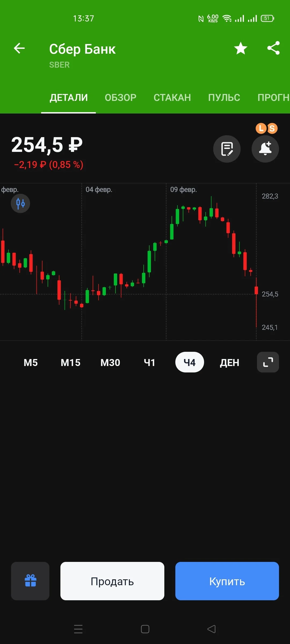
Task: Open the СТАКАН tab
Action: pyautogui.click(x=172, y=97)
